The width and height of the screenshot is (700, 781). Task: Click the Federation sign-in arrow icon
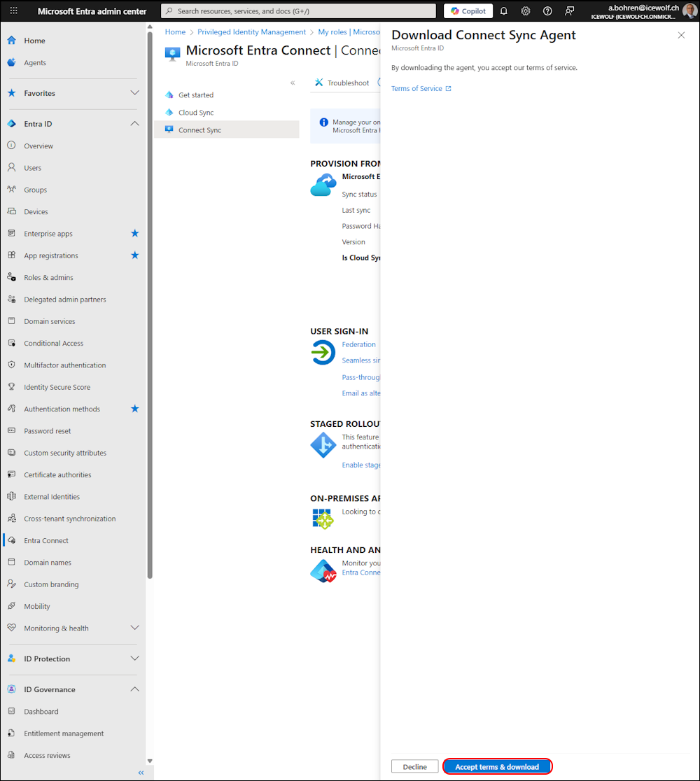(323, 352)
